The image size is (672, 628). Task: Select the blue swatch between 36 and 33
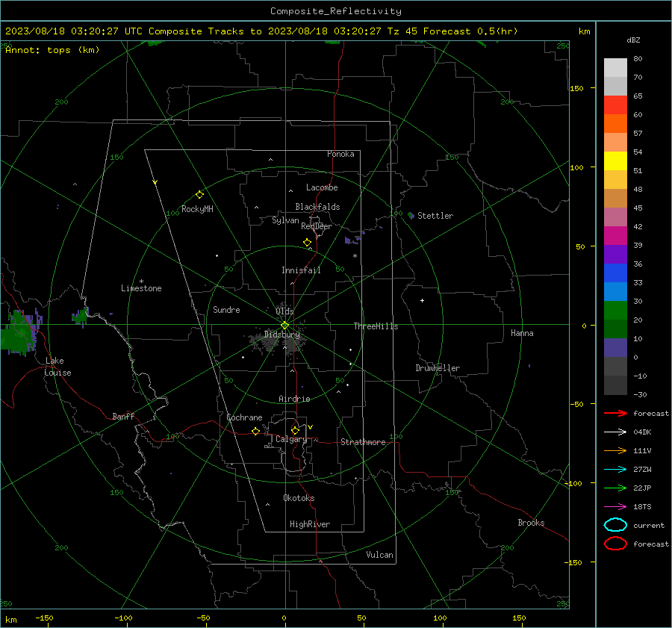pos(615,273)
